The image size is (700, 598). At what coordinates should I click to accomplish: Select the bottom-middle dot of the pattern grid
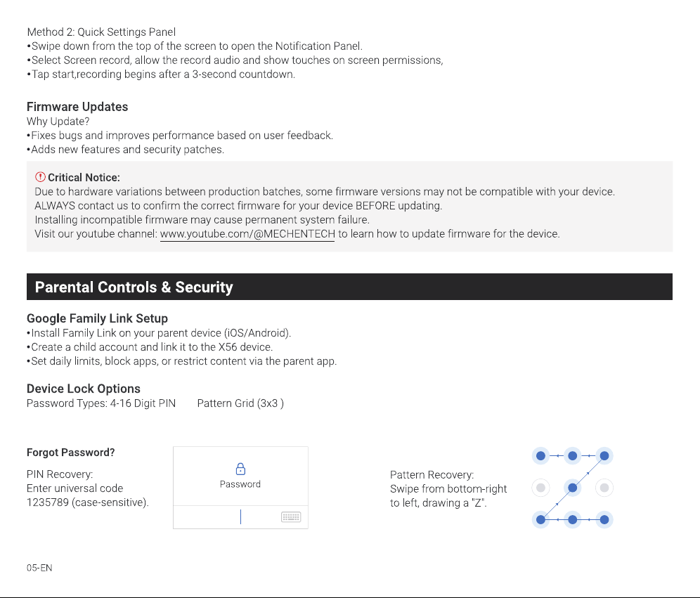tap(572, 519)
